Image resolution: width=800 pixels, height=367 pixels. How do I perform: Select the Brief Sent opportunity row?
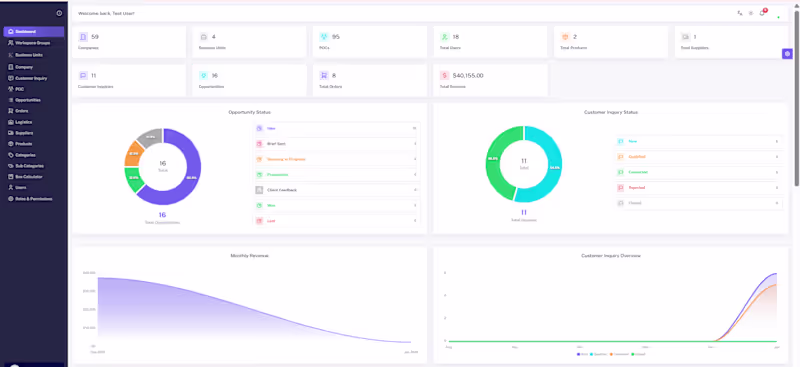tap(337, 144)
